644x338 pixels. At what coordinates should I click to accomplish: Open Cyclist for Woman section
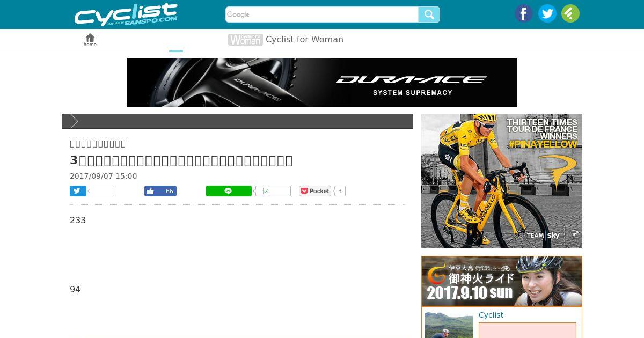coord(304,39)
